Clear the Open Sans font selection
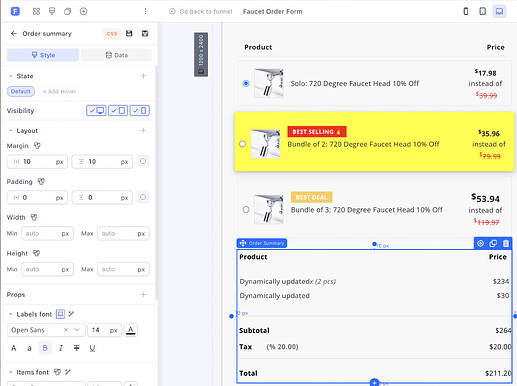Viewport: 517px width, 386px height. tap(66, 330)
